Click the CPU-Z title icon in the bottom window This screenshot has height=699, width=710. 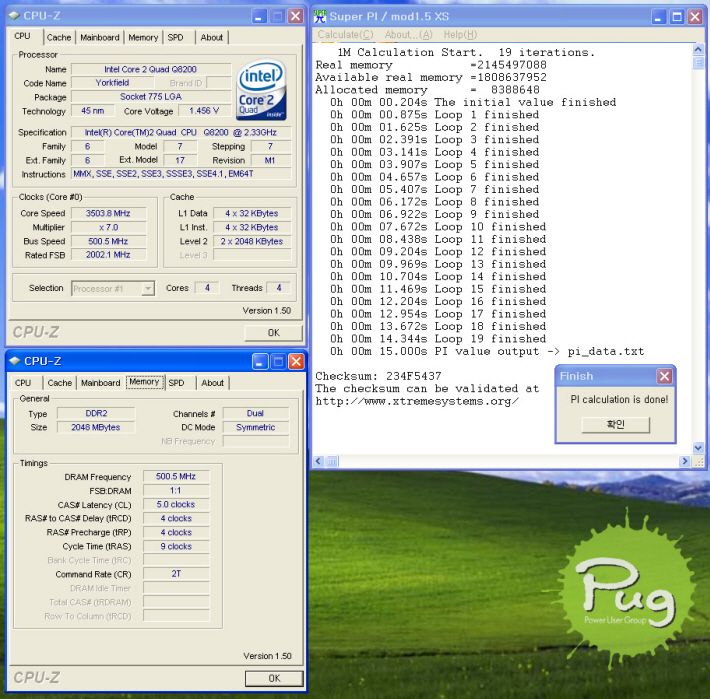[14, 361]
